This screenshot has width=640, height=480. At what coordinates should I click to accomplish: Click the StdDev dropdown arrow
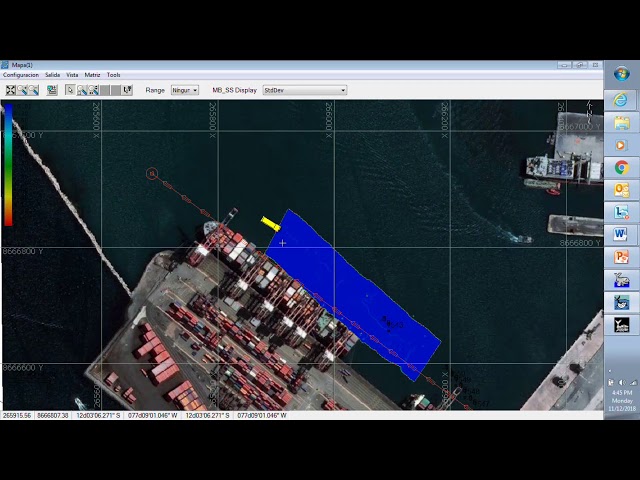pyautogui.click(x=343, y=90)
